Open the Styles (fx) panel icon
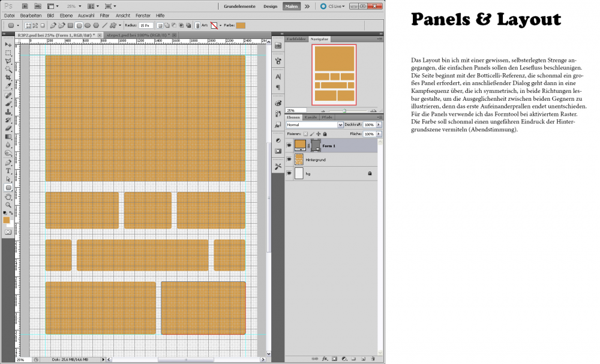This screenshot has height=364, width=600. coord(278,125)
